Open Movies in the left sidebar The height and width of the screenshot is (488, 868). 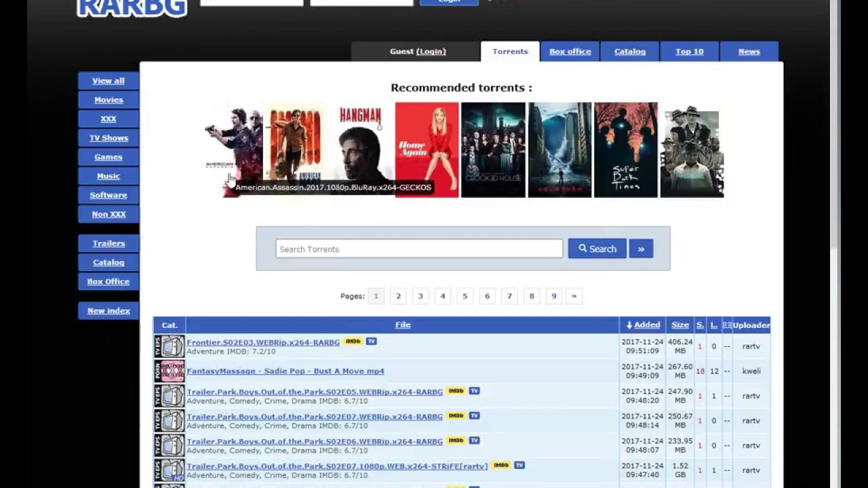pos(108,100)
